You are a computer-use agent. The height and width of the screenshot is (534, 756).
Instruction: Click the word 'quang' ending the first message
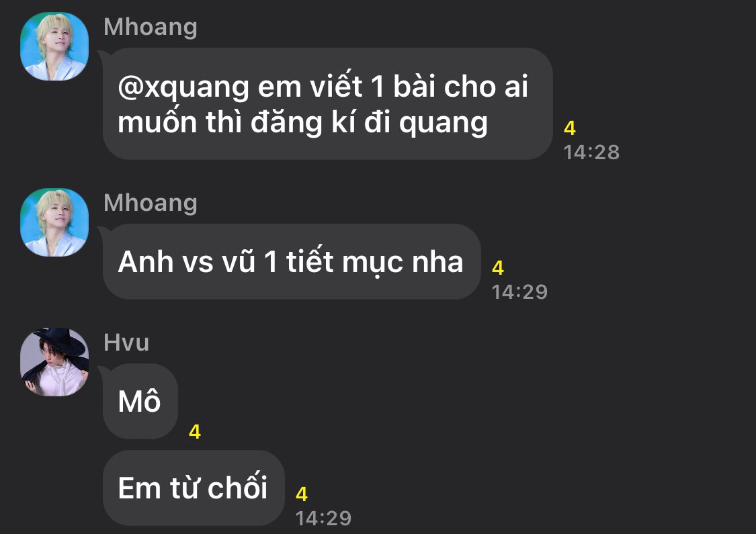point(444,124)
